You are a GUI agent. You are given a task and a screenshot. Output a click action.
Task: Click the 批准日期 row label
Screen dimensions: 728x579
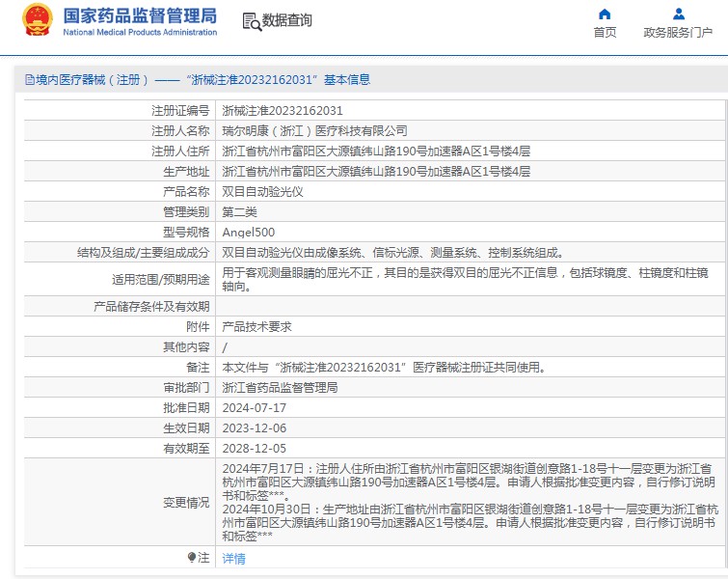[186, 408]
